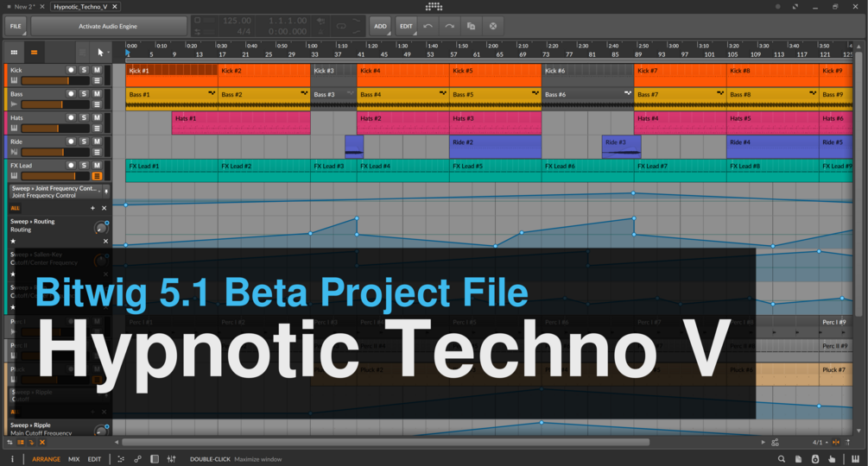Open the search browser magnifier icon
Image resolution: width=868 pixels, height=466 pixels.
pyautogui.click(x=781, y=459)
